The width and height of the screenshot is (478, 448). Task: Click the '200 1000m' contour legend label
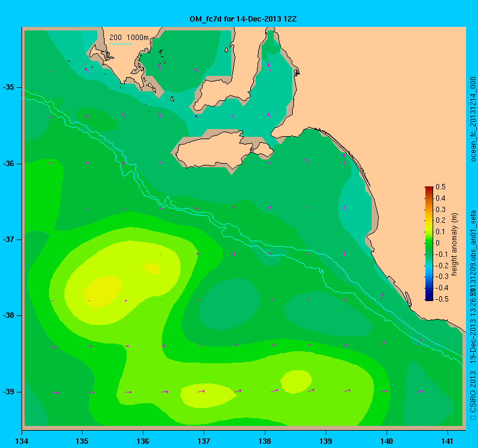[x=129, y=38]
